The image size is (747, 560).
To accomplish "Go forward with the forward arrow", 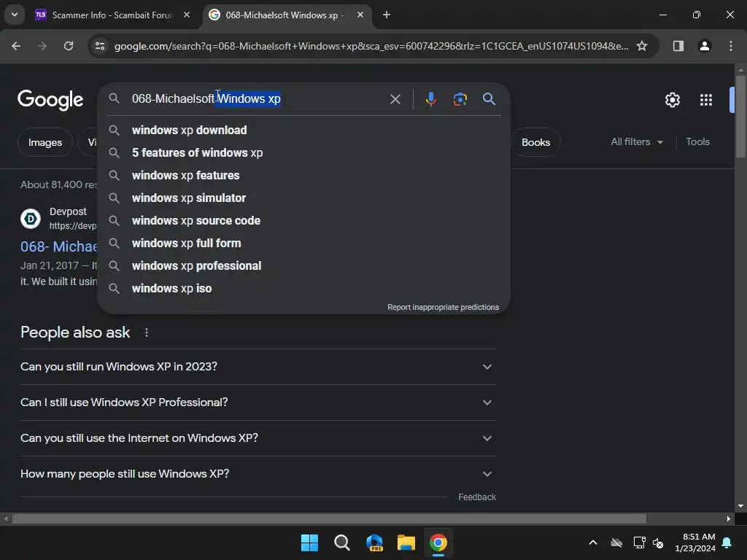I will (42, 46).
